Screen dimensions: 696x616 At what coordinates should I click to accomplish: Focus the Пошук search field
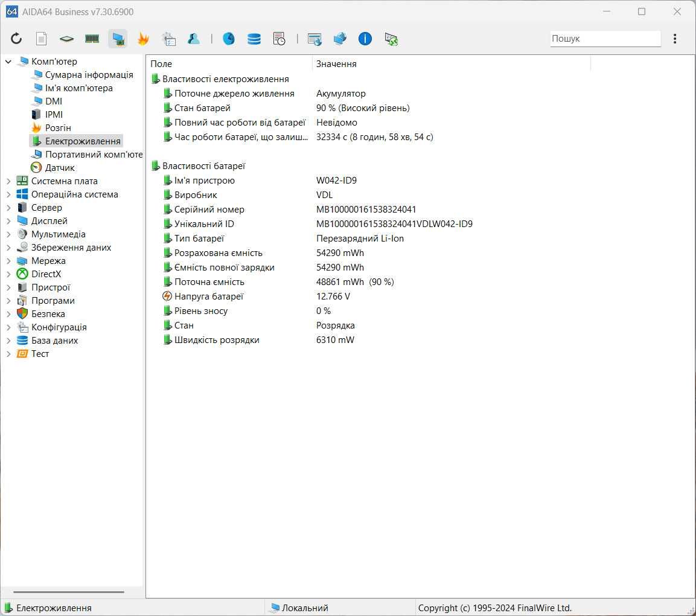tap(605, 39)
